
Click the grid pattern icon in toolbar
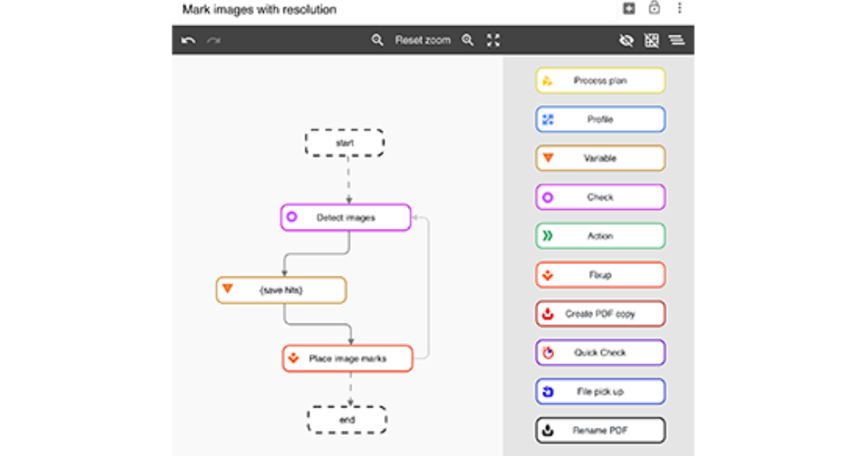click(x=652, y=41)
